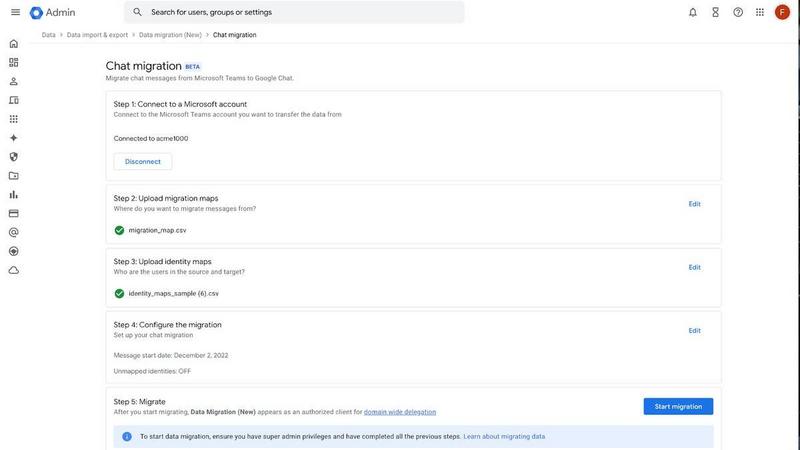Click the Disconnect button
The width and height of the screenshot is (800, 450).
pyautogui.click(x=143, y=161)
